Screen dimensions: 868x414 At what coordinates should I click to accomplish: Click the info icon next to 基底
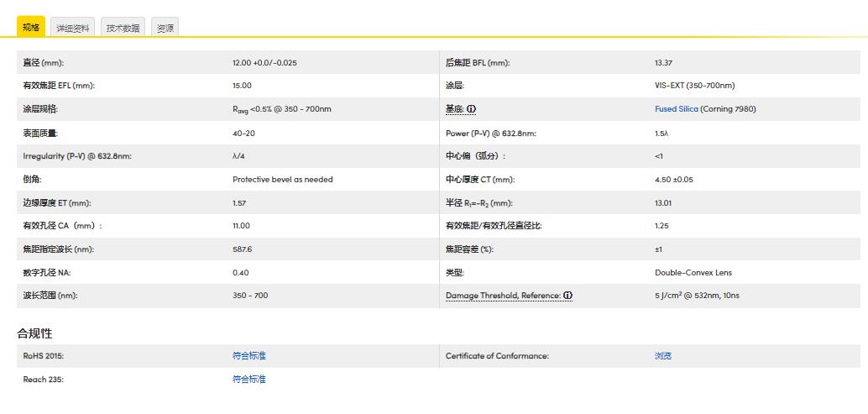(x=472, y=109)
